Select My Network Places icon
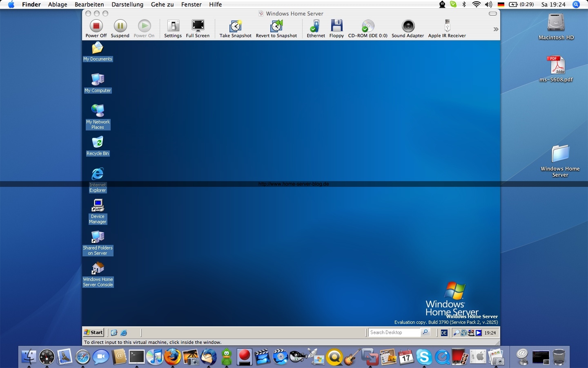Screen dimensions: 588x368 pos(98,117)
